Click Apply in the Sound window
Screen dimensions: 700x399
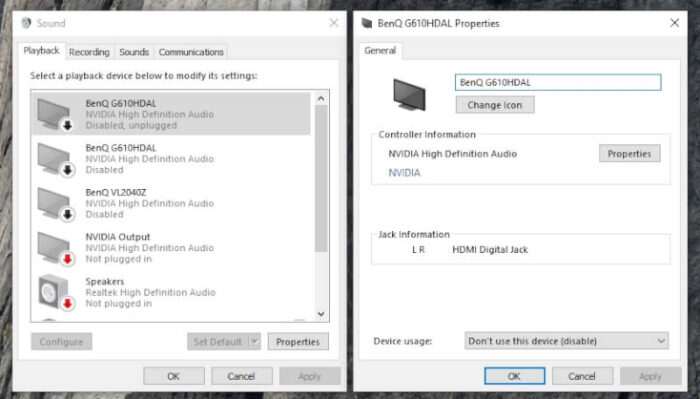(x=309, y=376)
